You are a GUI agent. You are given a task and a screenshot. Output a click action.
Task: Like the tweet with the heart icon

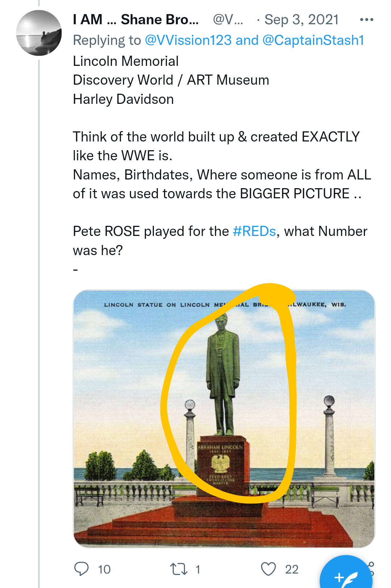pos(268,569)
